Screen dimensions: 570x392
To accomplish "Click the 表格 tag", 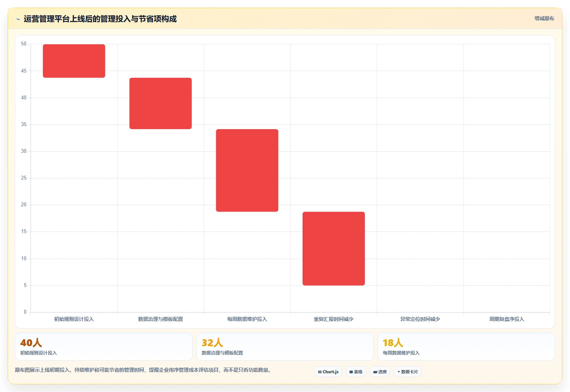I will 356,372.
